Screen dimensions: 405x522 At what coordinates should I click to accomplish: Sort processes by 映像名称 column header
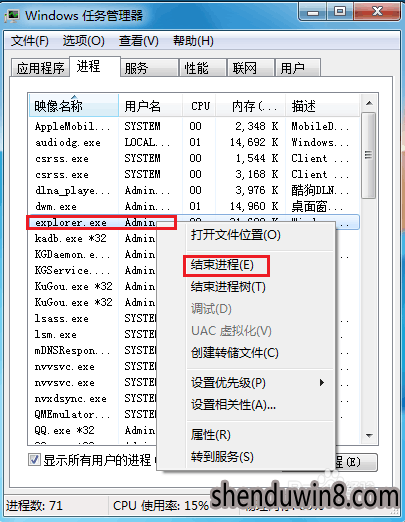tap(74, 106)
